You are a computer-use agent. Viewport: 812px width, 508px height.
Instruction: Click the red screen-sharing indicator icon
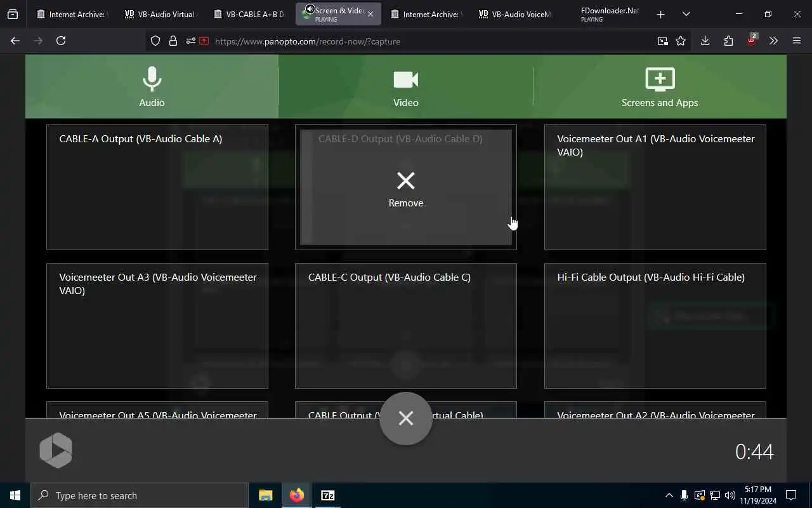pos(204,41)
